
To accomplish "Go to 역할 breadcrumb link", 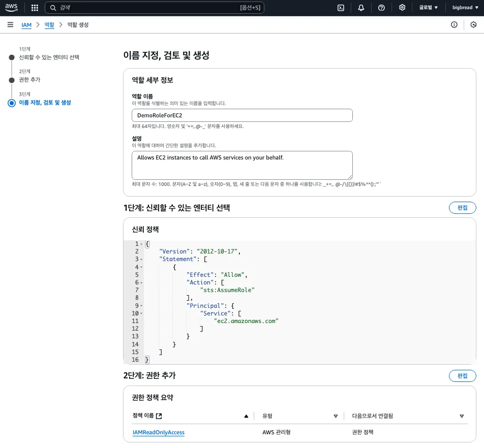I will pyautogui.click(x=49, y=25).
